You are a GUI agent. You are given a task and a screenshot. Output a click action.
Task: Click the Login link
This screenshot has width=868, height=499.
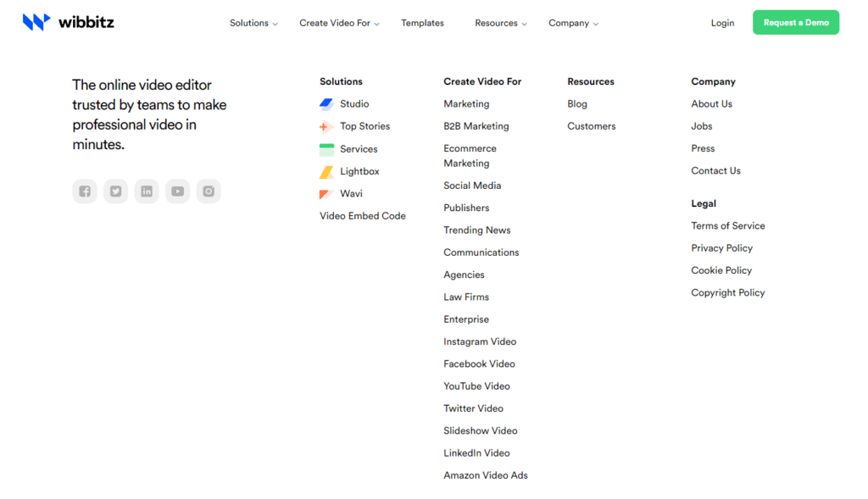pyautogui.click(x=722, y=23)
